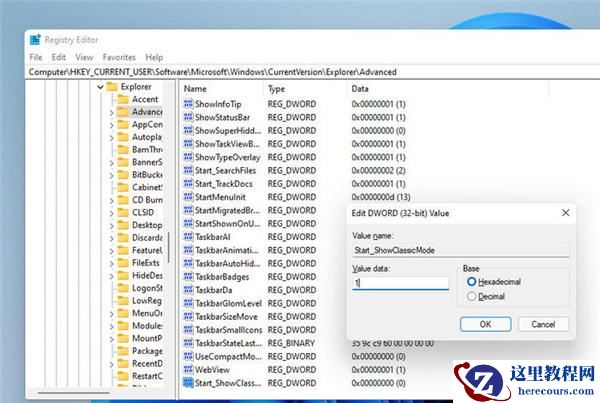Click the Start_ShowClass... value icon
The image size is (600, 403).
click(x=188, y=383)
